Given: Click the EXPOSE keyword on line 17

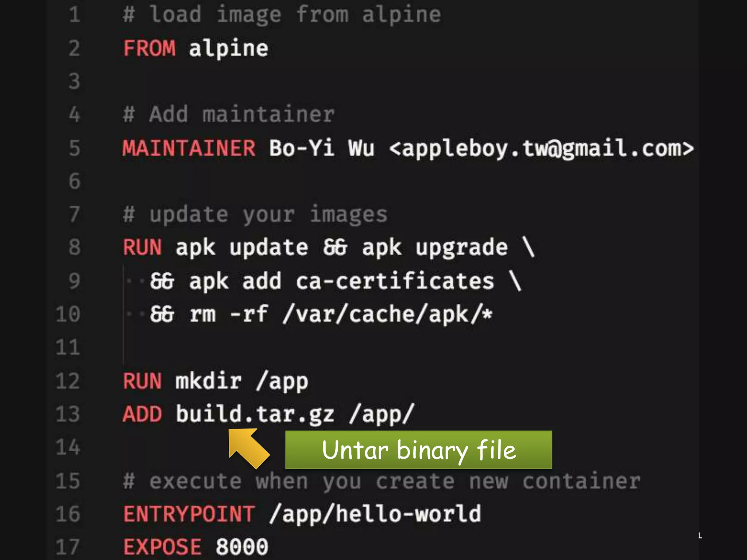Looking at the screenshot, I should pos(162,547).
